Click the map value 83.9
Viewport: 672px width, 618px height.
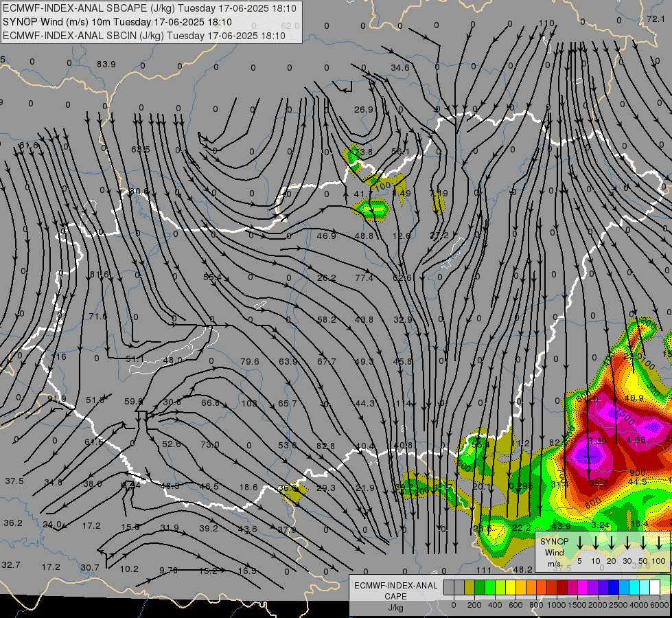coord(106,65)
